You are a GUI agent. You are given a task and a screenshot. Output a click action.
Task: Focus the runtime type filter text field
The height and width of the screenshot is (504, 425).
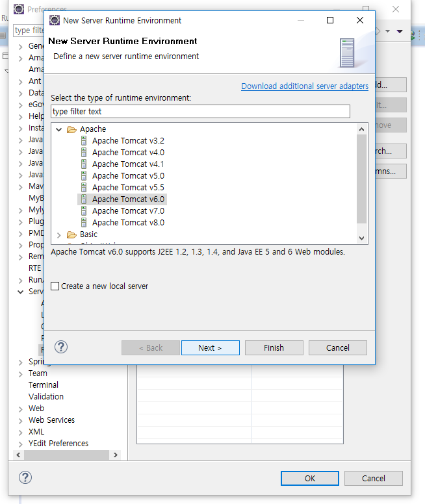[200, 111]
